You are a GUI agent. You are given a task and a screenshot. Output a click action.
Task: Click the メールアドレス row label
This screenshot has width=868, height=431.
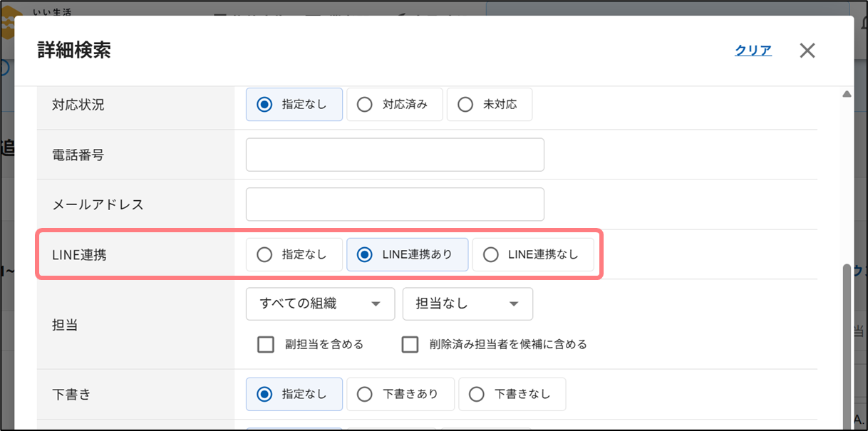coord(98,204)
